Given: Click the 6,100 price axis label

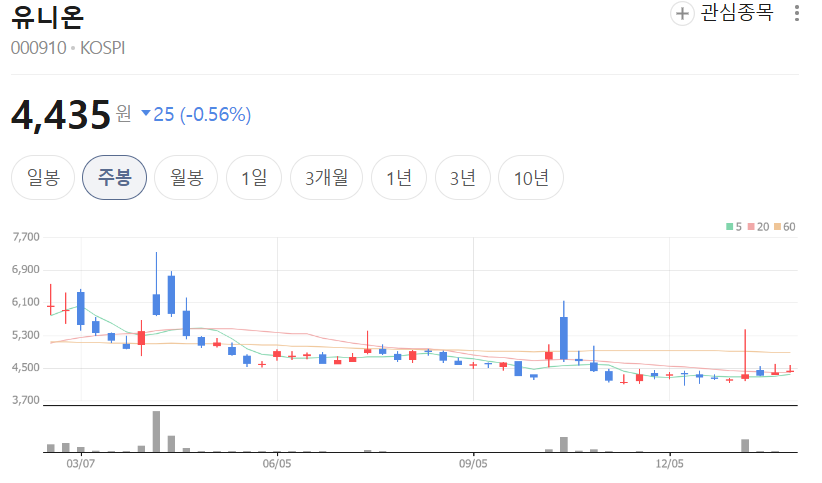Looking at the screenshot, I should (26, 302).
